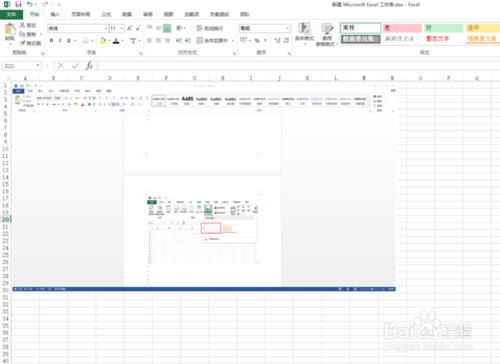Cut the selection with the scissors icon
This screenshot has width=500, height=364.
click(22, 25)
